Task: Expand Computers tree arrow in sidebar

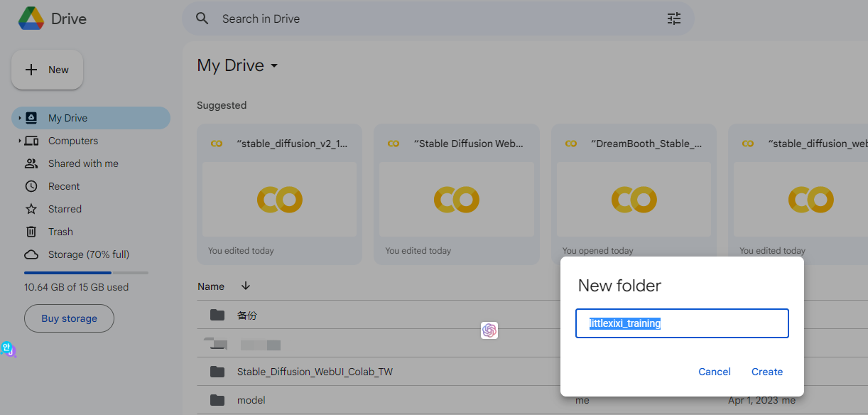Action: click(20, 141)
